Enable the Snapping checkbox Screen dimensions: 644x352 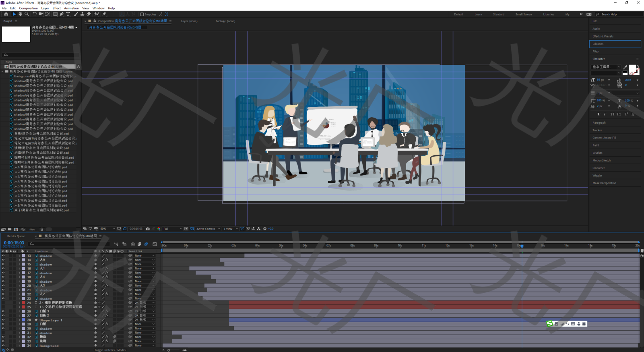pyautogui.click(x=142, y=14)
